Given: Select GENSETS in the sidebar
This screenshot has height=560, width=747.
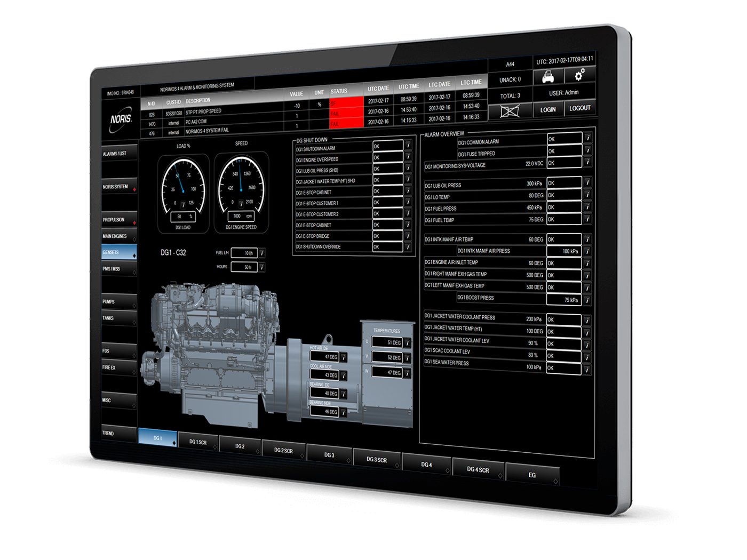Looking at the screenshot, I should point(119,252).
